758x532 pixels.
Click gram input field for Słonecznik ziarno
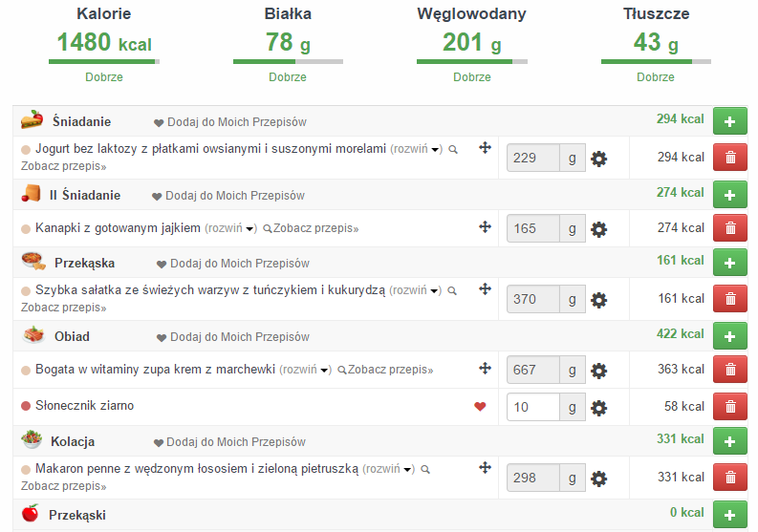[x=532, y=408]
